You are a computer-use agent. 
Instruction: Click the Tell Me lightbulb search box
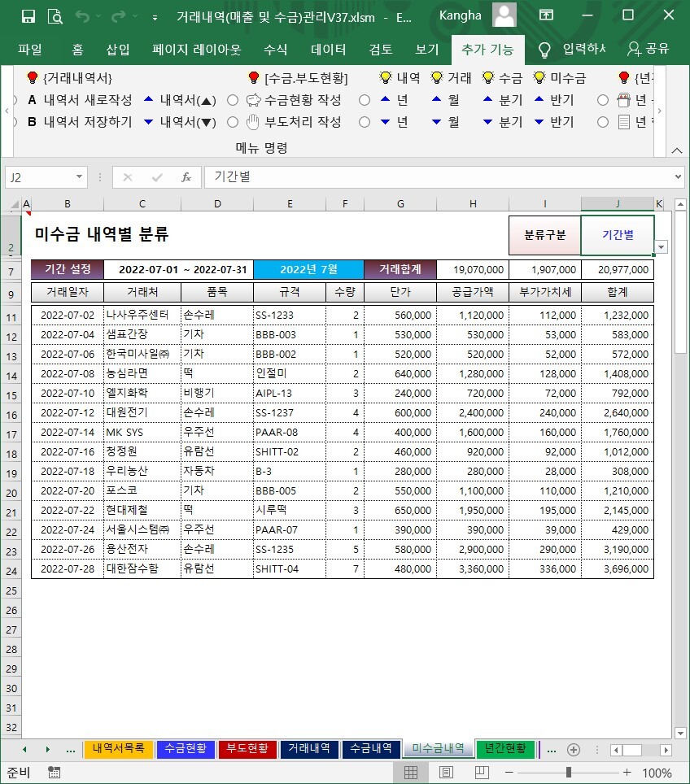point(571,49)
